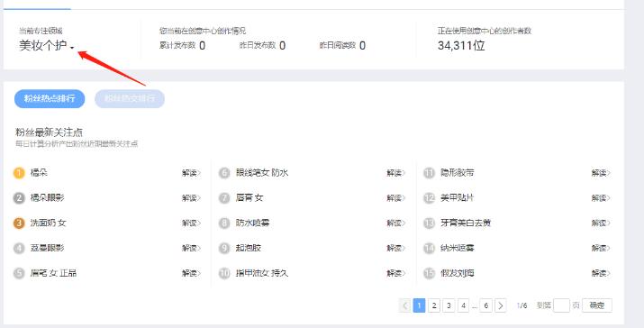Click the 34,311位 creators count
Viewport: 644px width, 328px height.
click(461, 45)
